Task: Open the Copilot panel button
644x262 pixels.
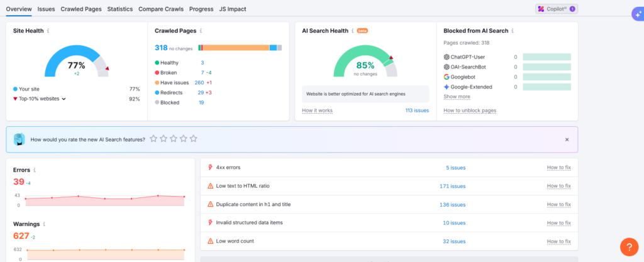Action: click(555, 9)
